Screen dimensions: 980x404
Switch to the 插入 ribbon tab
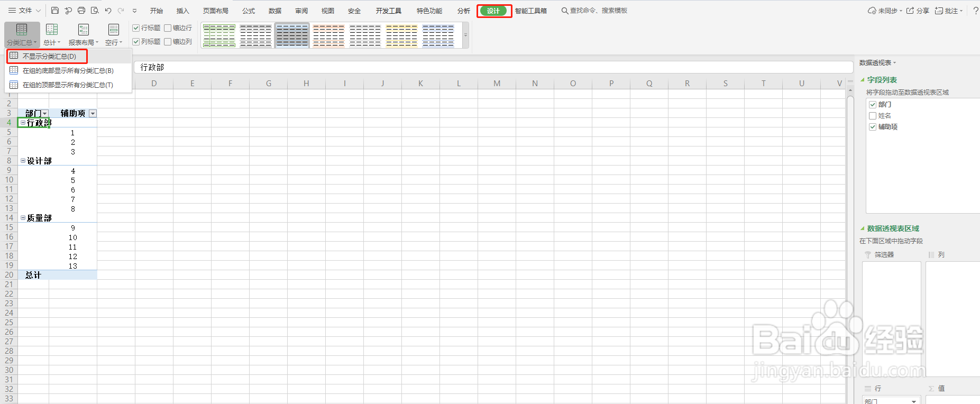[182, 11]
